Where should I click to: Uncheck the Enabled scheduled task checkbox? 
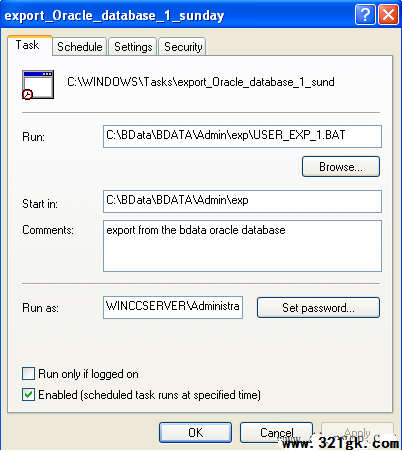point(28,395)
